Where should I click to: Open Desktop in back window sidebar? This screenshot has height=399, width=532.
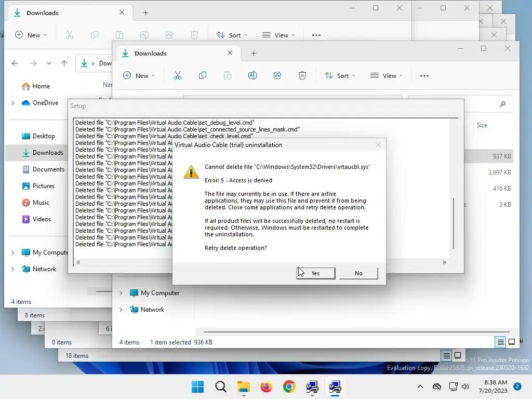click(x=38, y=136)
